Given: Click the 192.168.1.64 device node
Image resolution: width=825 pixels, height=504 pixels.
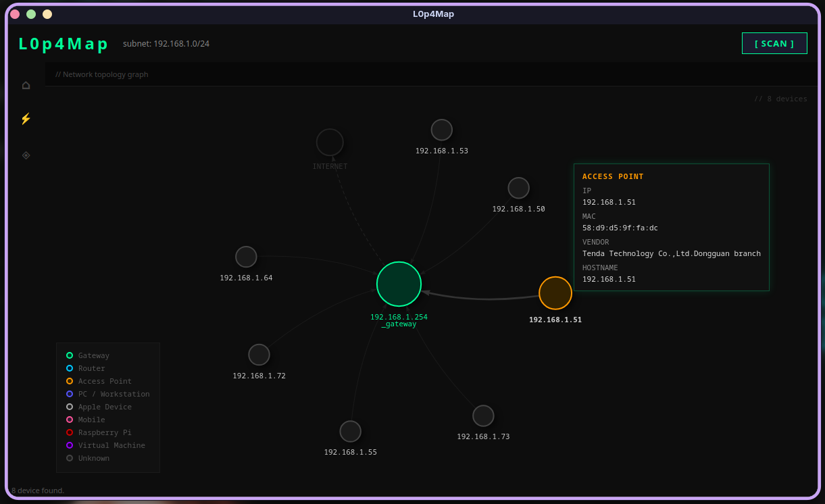Looking at the screenshot, I should point(246,256).
